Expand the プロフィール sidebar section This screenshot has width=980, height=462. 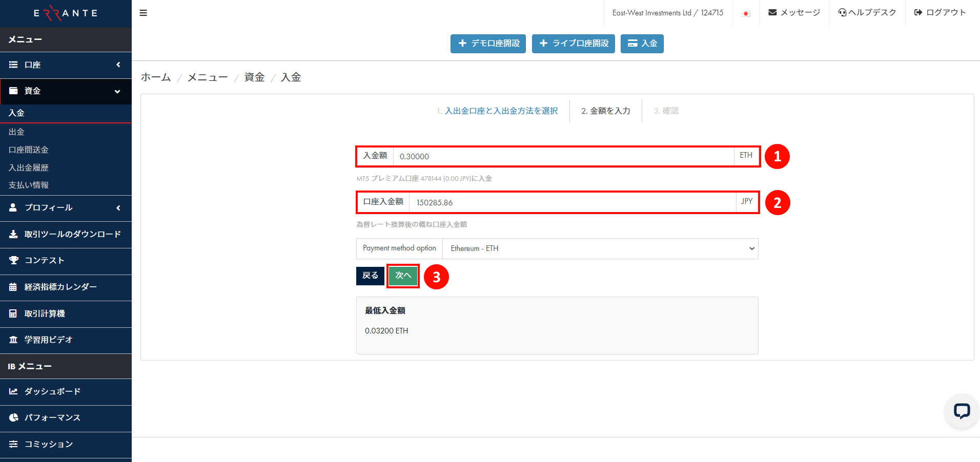coord(66,208)
